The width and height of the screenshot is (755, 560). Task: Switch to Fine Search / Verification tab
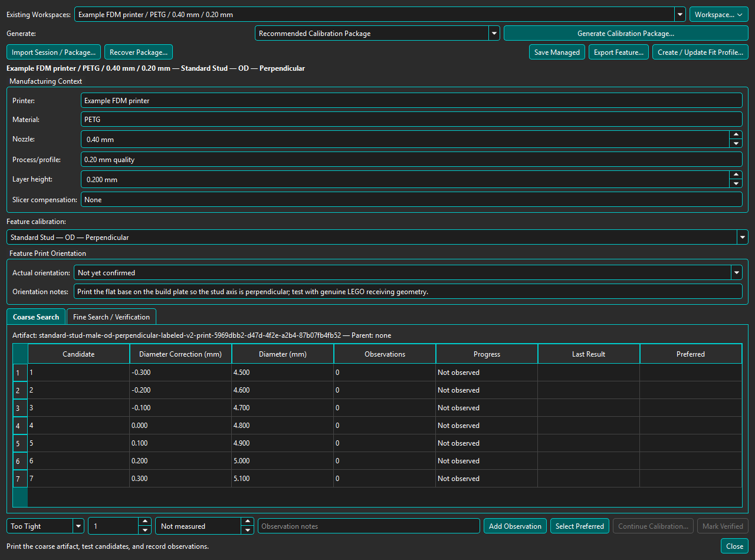click(111, 317)
